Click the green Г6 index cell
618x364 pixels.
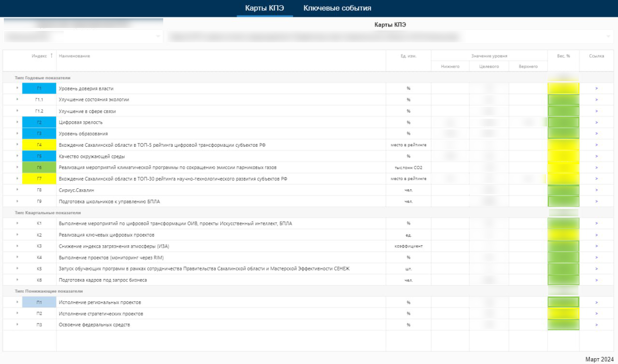[x=39, y=168]
